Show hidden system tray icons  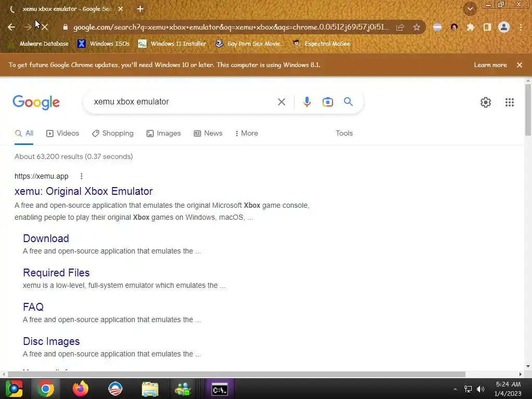455,389
